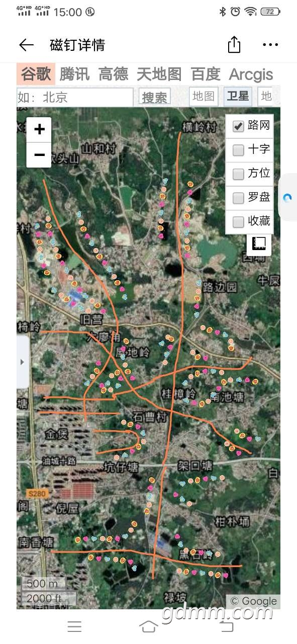
Task: Tap the Bluetooth icon in status bar
Action: click(223, 12)
